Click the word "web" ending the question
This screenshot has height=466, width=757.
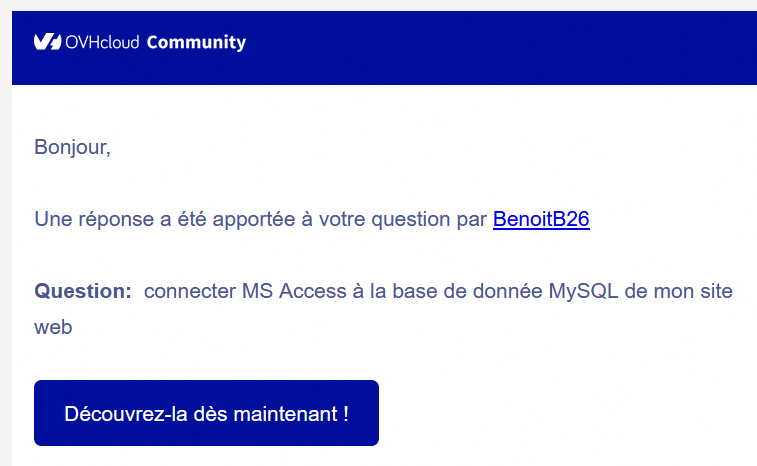pyautogui.click(x=53, y=327)
